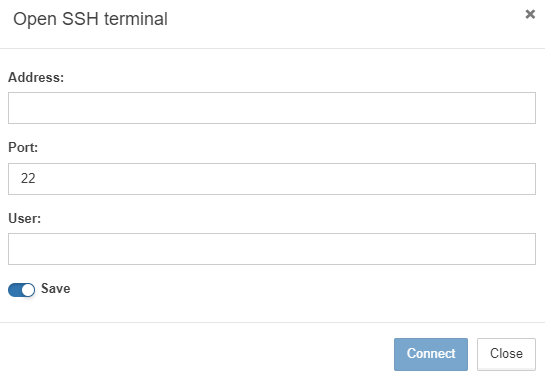This screenshot has width=545, height=378.
Task: Cancel the dialog using the white Close button
Action: point(506,354)
